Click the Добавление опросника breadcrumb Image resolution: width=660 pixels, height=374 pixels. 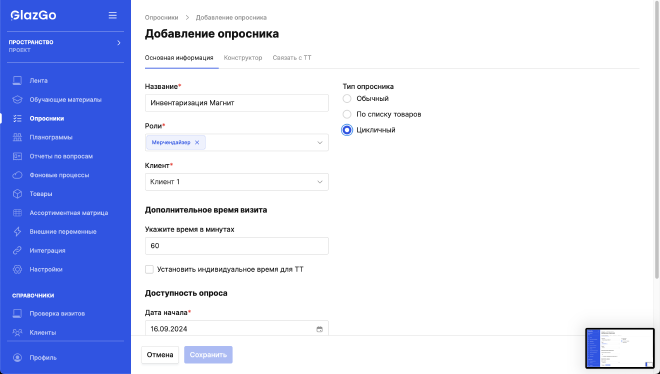tap(231, 18)
